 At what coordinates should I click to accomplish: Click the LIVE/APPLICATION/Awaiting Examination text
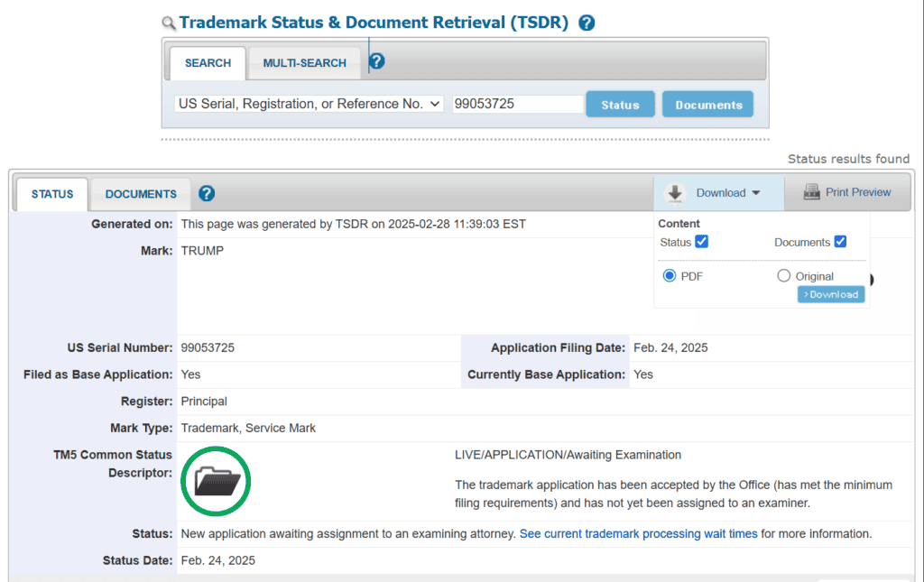[x=568, y=455]
